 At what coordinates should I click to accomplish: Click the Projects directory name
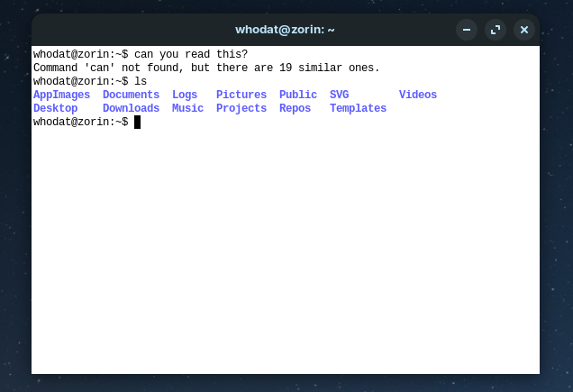pyautogui.click(x=241, y=108)
